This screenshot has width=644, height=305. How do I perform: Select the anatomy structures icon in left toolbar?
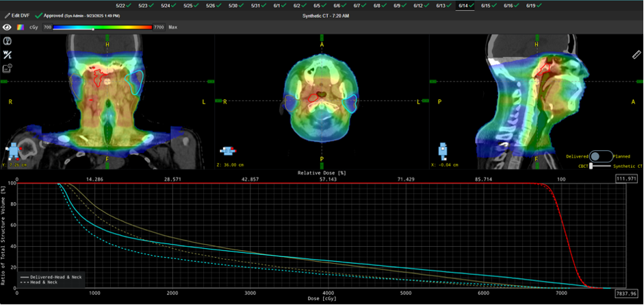coord(8,41)
